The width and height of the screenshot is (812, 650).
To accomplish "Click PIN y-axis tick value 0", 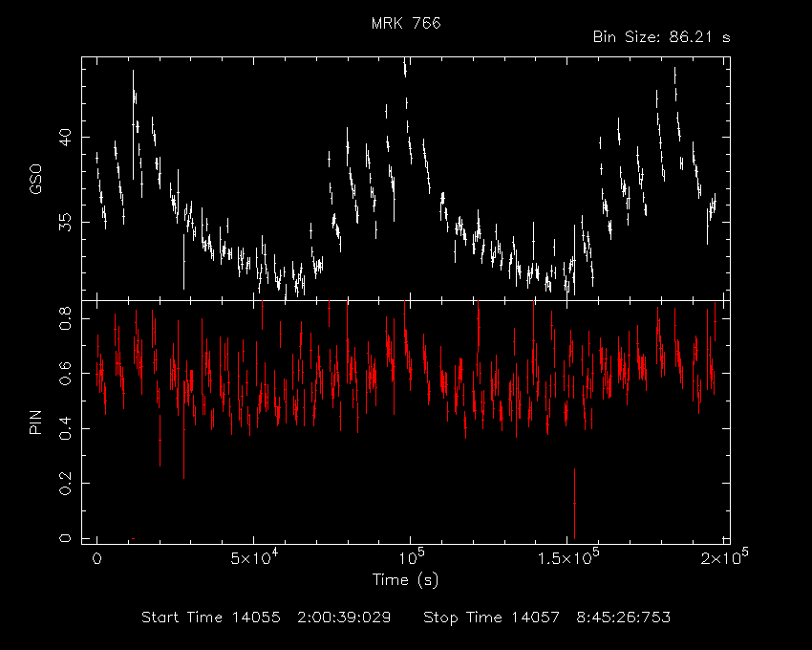I will point(65,538).
